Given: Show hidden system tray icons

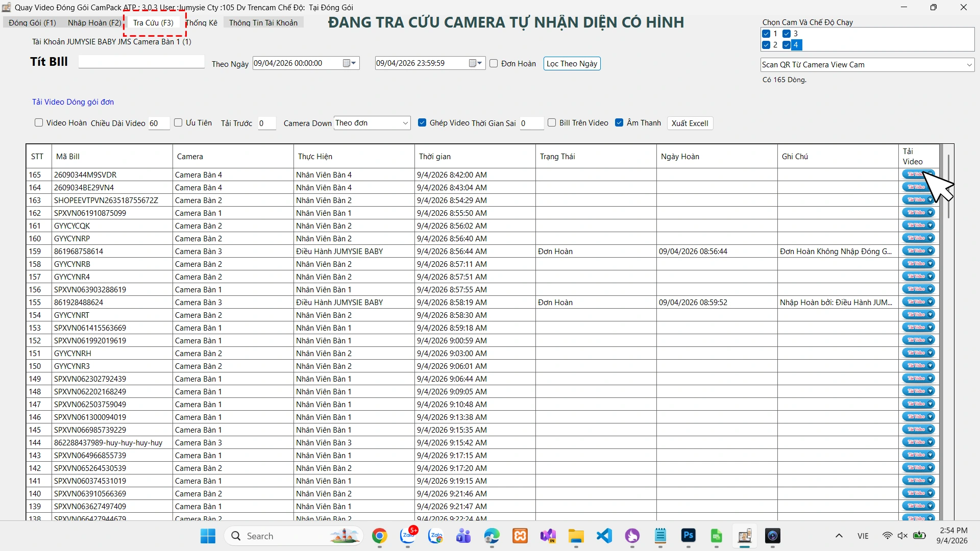Looking at the screenshot, I should pos(839,536).
